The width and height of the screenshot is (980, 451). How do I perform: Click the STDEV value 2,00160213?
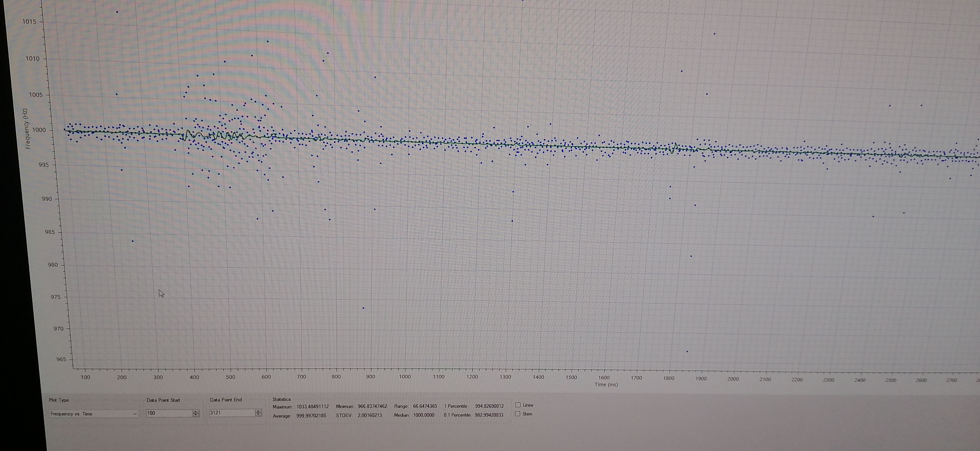point(369,415)
